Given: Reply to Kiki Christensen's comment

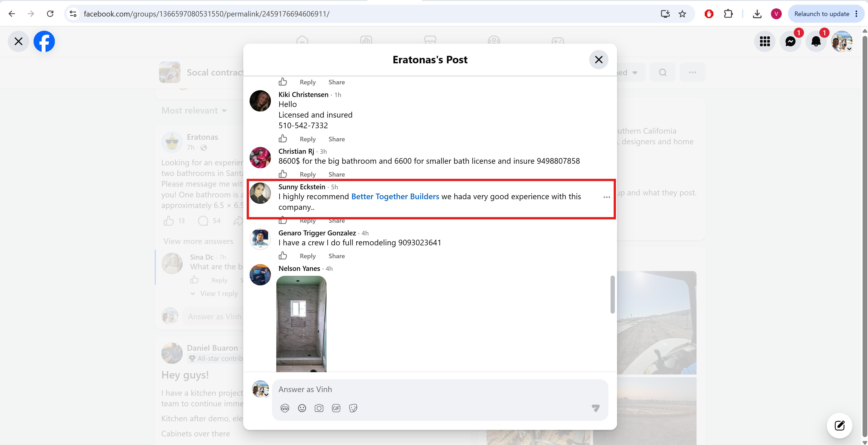Looking at the screenshot, I should point(308,139).
